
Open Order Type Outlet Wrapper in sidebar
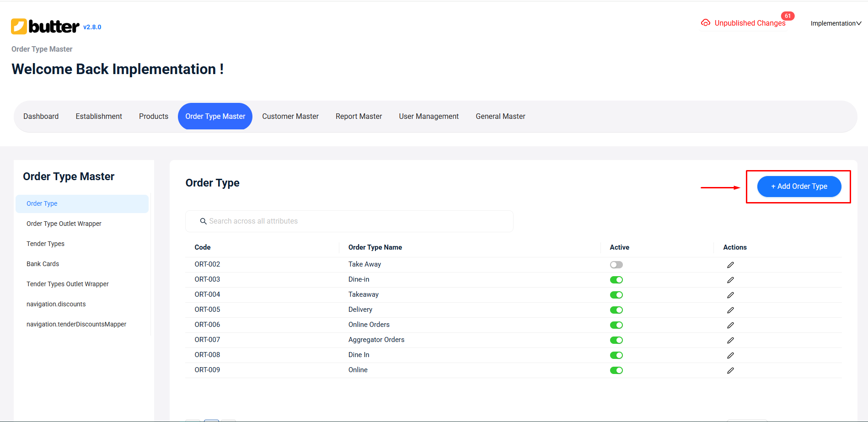click(64, 224)
